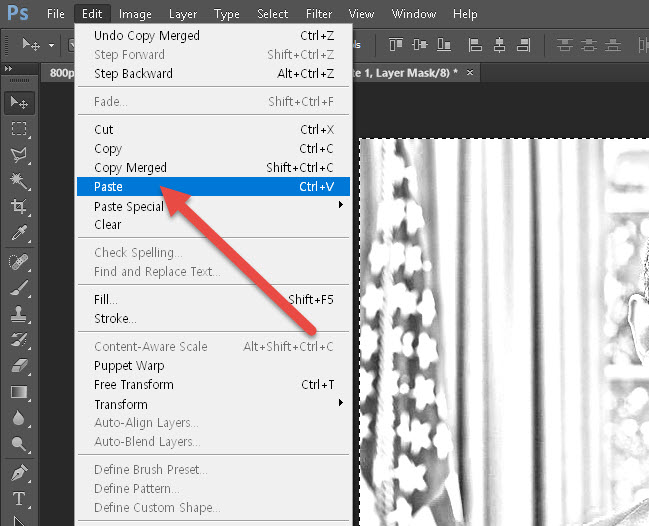Select the Crop tool

click(x=19, y=206)
